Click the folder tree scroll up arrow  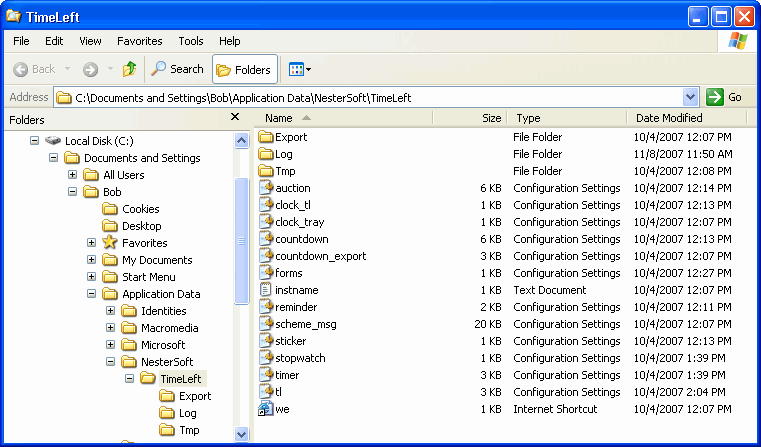pyautogui.click(x=242, y=141)
